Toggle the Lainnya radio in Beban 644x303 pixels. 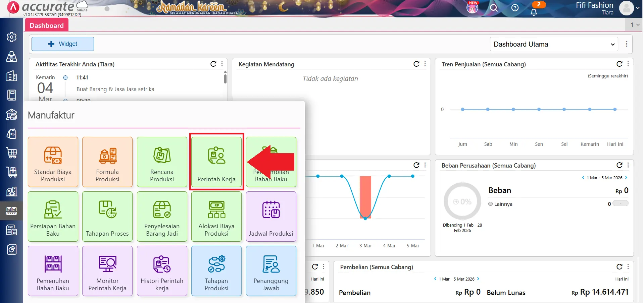pos(491,204)
